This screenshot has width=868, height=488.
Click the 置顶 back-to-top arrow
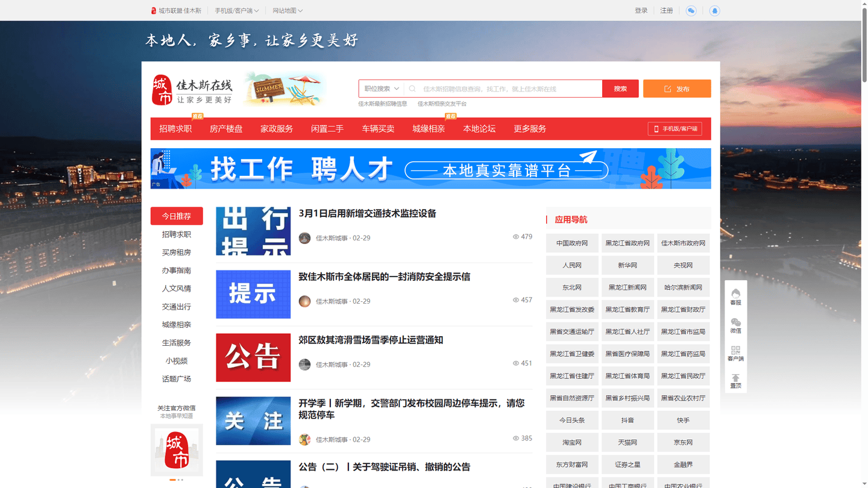pos(735,381)
